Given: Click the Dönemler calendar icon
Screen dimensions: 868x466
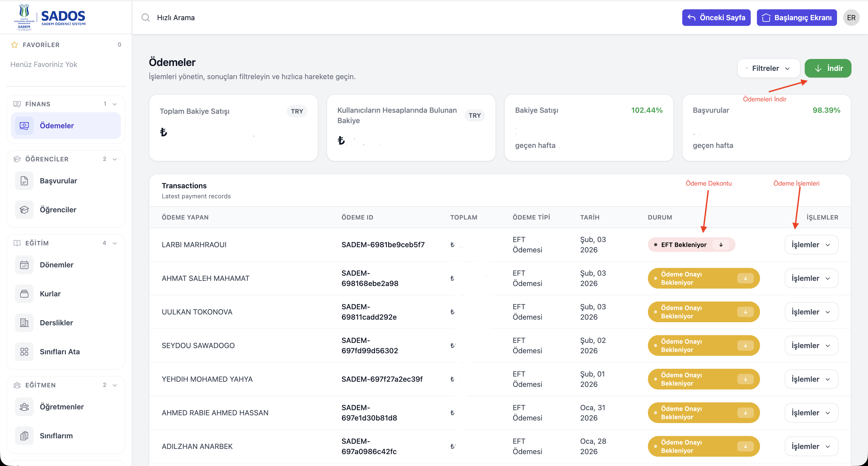Looking at the screenshot, I should (24, 265).
